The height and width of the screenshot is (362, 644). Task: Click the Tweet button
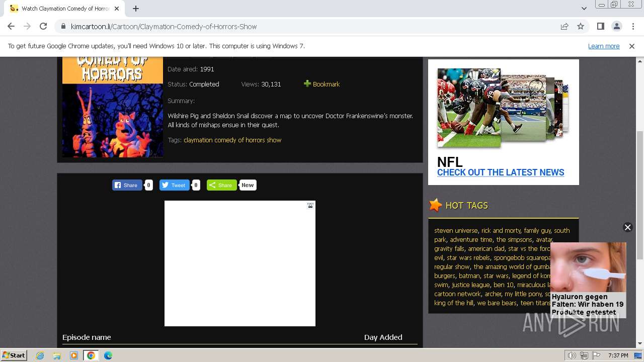point(174,185)
